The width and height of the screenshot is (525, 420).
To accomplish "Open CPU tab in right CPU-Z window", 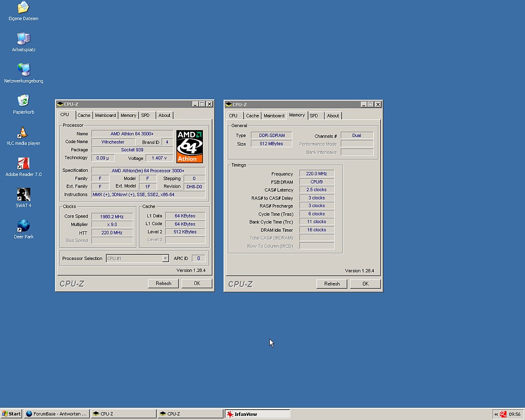I will pyautogui.click(x=234, y=115).
